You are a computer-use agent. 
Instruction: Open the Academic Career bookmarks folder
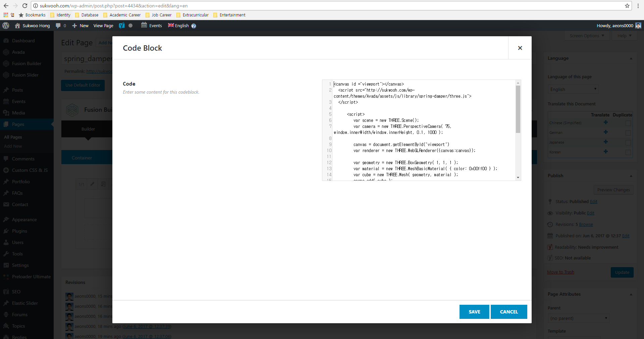pos(122,15)
